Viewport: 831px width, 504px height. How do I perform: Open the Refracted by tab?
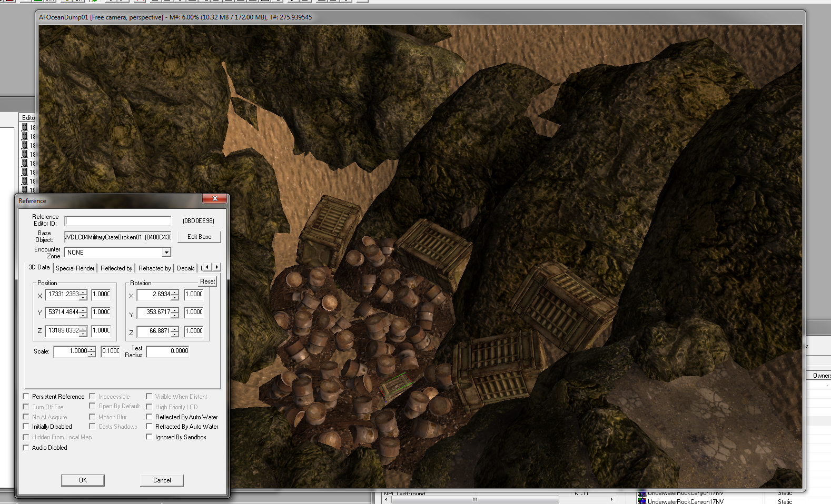[155, 268]
